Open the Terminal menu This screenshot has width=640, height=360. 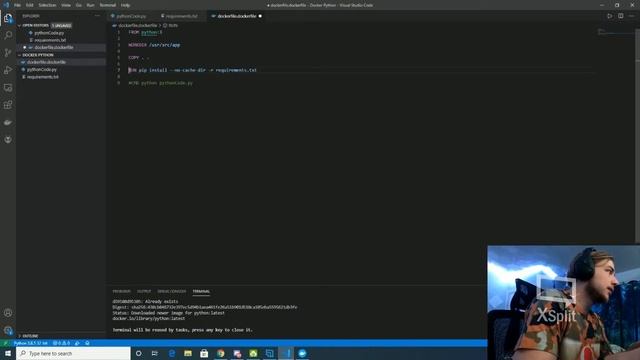click(108, 5)
